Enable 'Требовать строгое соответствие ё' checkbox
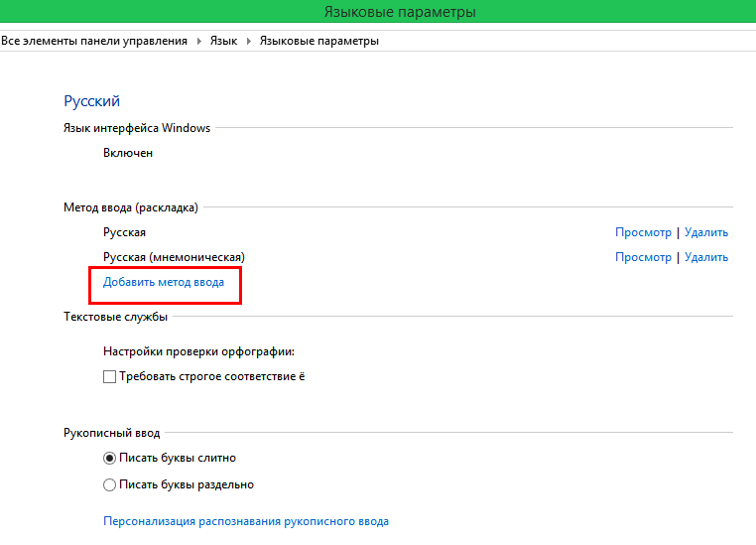Viewport: 756px width, 545px height. click(109, 376)
